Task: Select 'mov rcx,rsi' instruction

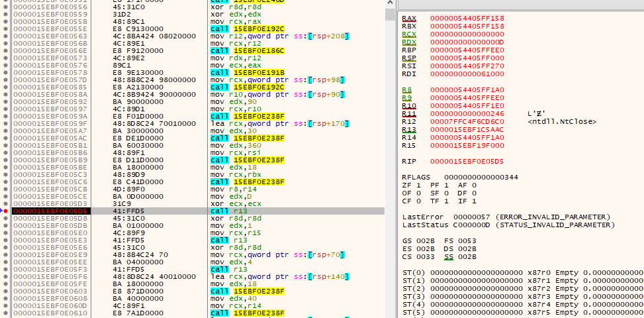Action: 232,152
